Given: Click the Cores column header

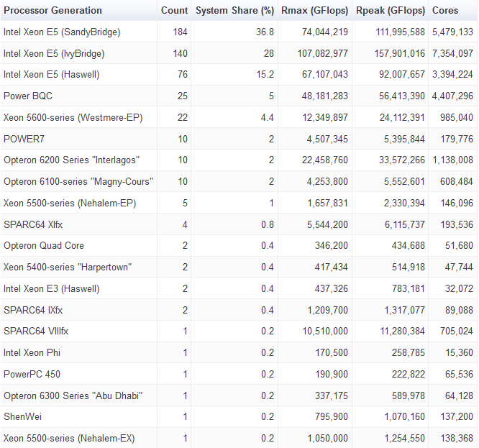Looking at the screenshot, I should click(445, 10).
